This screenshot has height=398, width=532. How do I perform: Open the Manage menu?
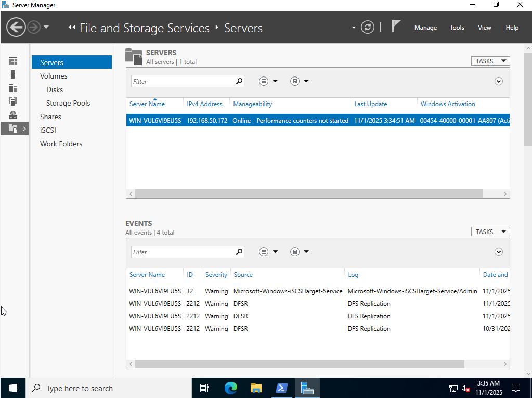[x=425, y=28]
